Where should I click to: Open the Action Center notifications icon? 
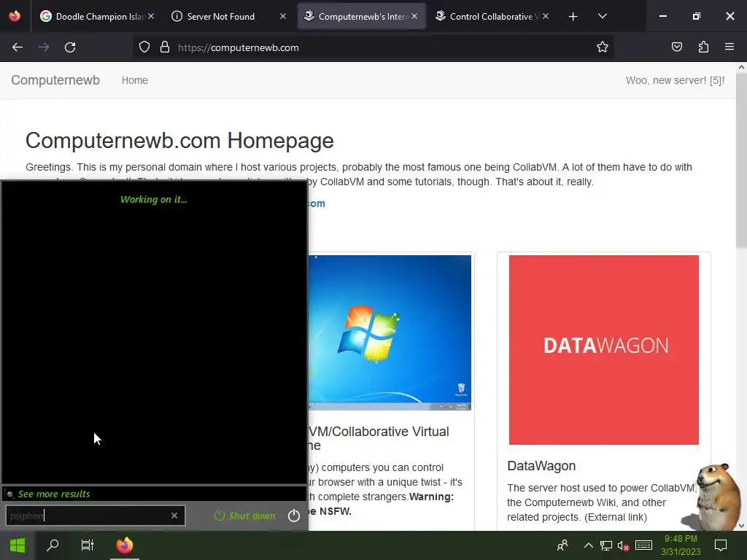click(x=721, y=545)
